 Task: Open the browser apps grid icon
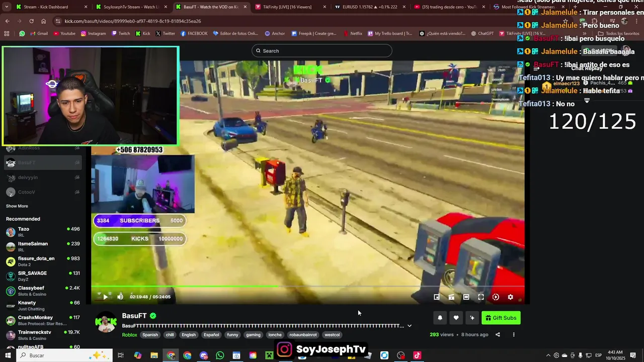point(7,34)
